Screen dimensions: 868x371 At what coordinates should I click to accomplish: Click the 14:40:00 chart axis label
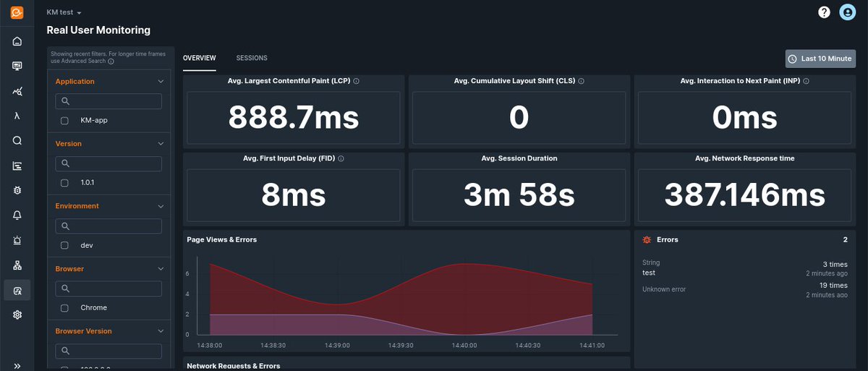point(466,345)
